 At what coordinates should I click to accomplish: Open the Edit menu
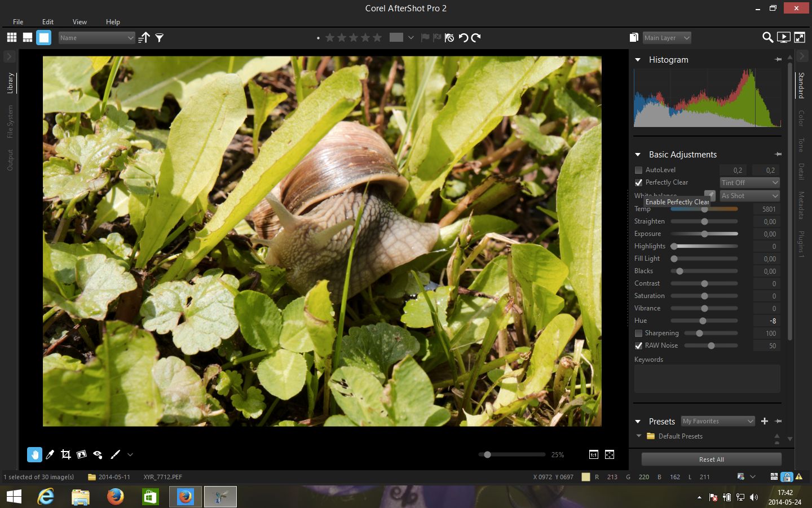(x=48, y=21)
